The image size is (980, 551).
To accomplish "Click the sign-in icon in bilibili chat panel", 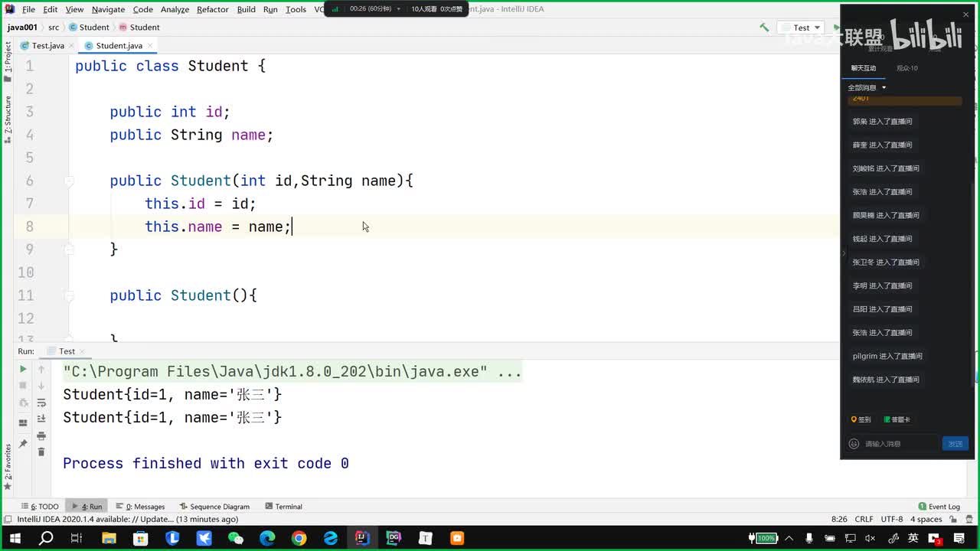I will click(861, 419).
